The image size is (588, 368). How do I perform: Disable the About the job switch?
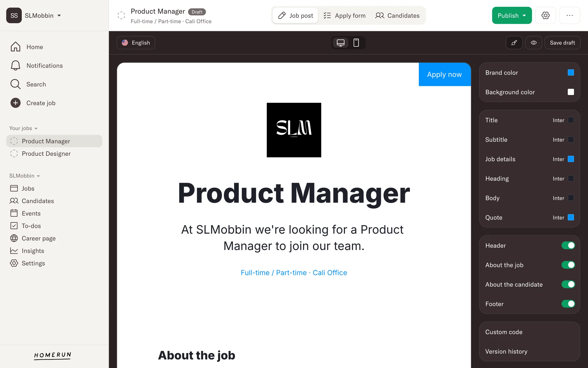(568, 265)
